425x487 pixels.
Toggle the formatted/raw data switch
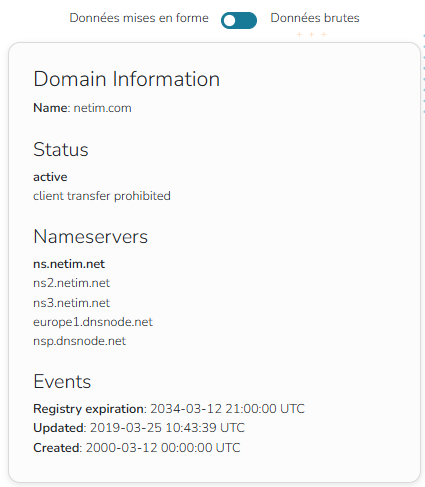tap(239, 20)
